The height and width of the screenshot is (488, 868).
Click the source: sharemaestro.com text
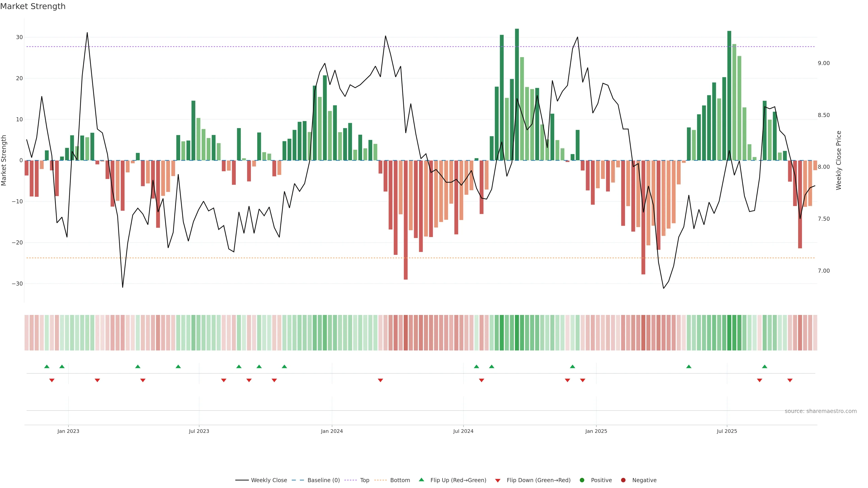coord(821,411)
